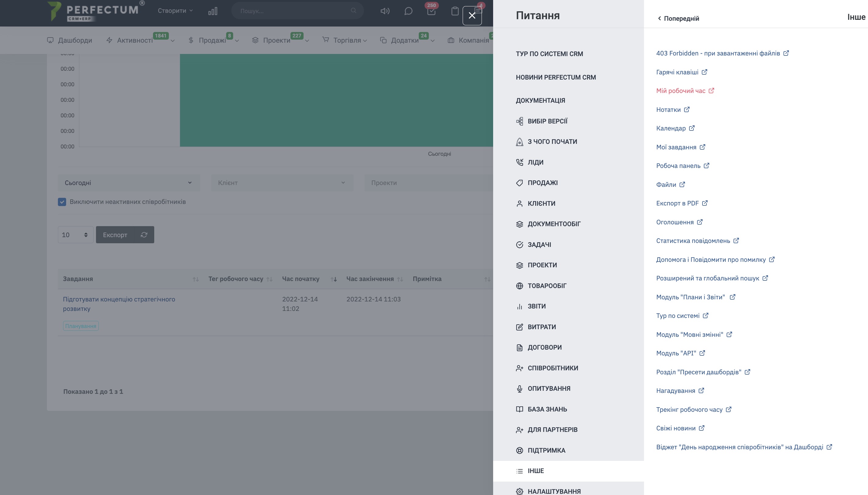The image size is (868, 495).
Task: Uncheck Виключити неактивних співробітників checkbox
Action: coord(62,202)
